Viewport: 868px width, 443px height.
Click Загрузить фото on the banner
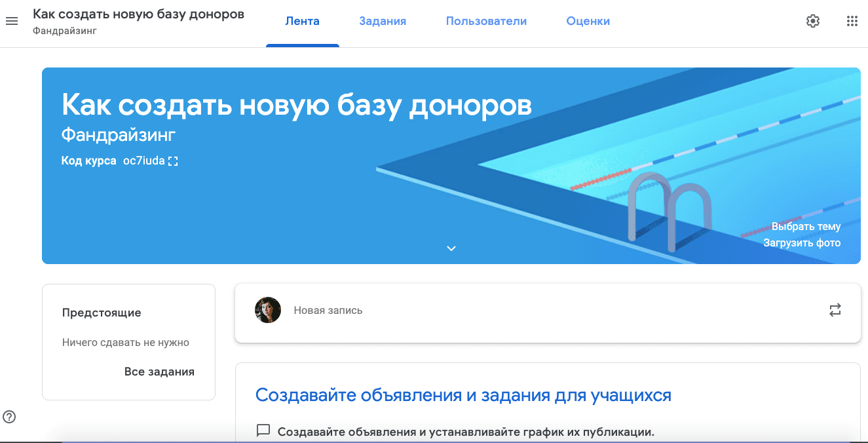pyautogui.click(x=802, y=243)
